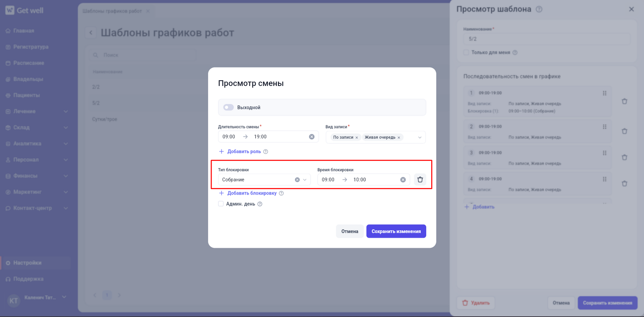This screenshot has height=317, width=644.
Task: Save changes in Просмотр смены dialog
Action: 396,231
